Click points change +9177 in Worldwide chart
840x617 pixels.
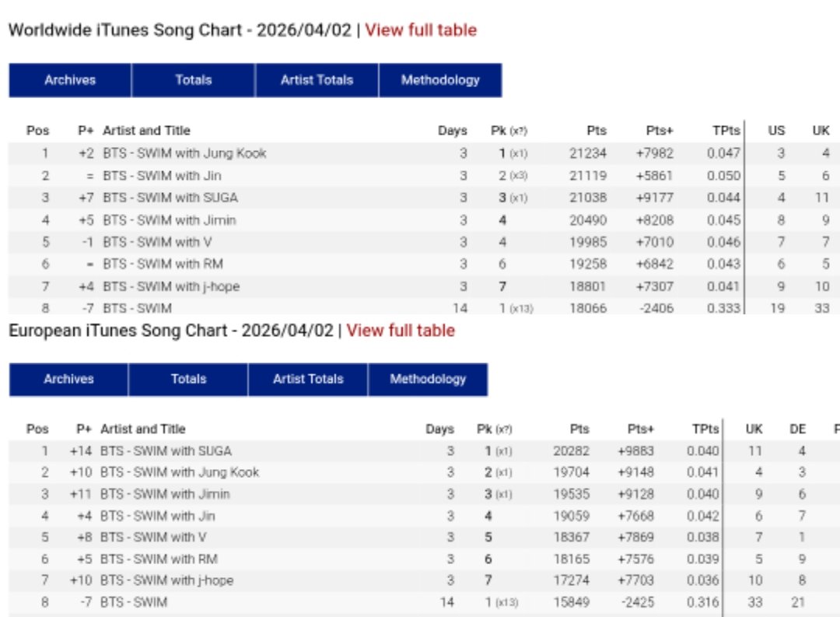655,198
